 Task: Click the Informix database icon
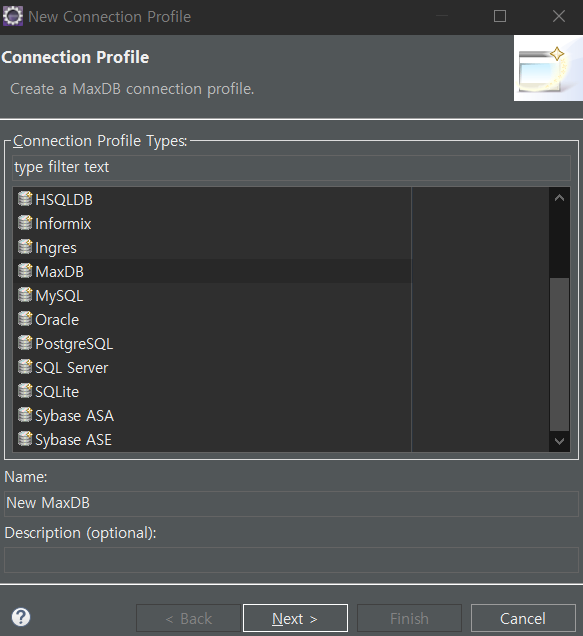coord(25,223)
